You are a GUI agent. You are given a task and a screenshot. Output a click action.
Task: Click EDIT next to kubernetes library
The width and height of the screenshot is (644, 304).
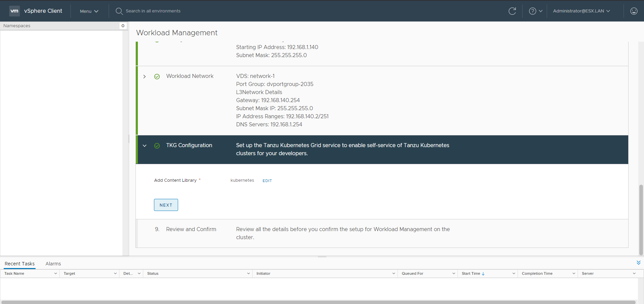(x=267, y=181)
